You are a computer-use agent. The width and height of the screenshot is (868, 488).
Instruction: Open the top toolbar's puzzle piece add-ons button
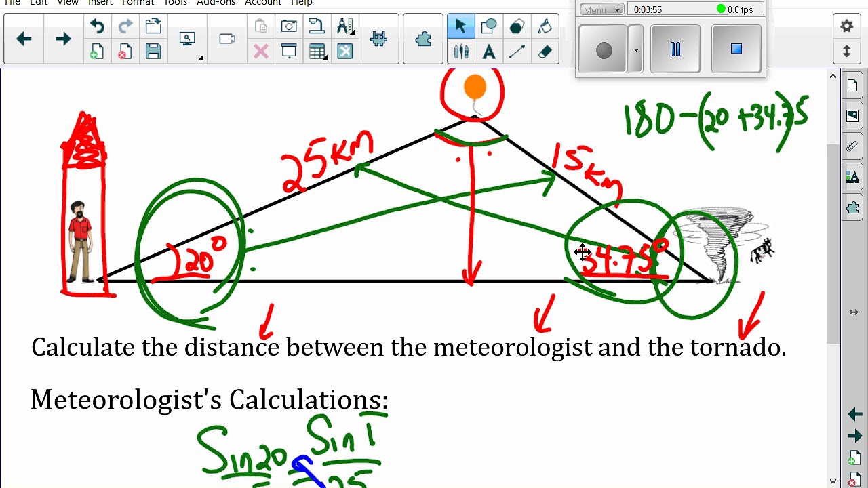click(423, 39)
